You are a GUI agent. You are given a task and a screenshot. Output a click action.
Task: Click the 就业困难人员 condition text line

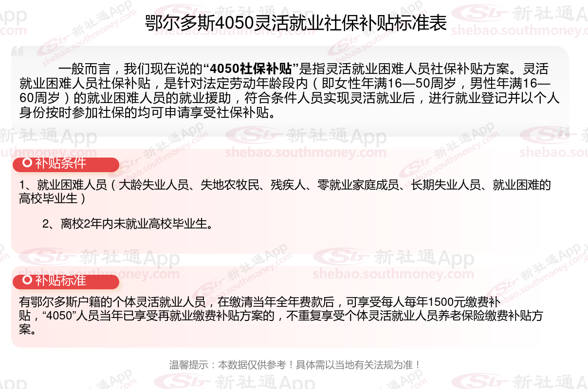(x=285, y=192)
